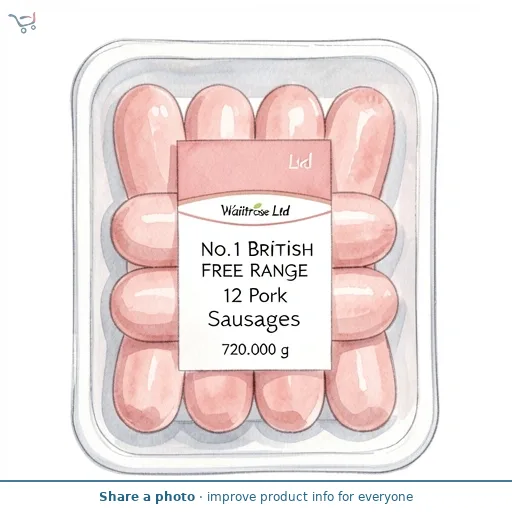512x512 pixels.
Task: Click the 'Sausages' word on label
Action: (x=254, y=320)
